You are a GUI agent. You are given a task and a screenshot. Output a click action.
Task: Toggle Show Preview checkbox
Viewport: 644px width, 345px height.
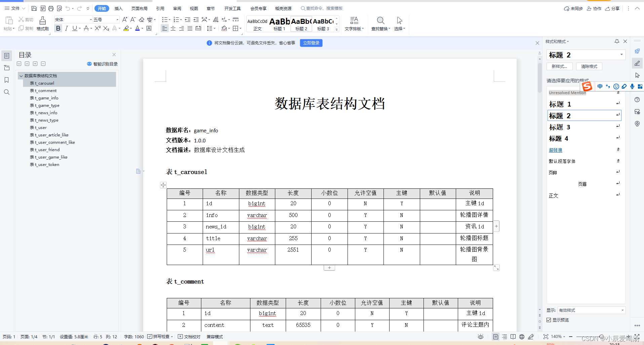tap(549, 320)
